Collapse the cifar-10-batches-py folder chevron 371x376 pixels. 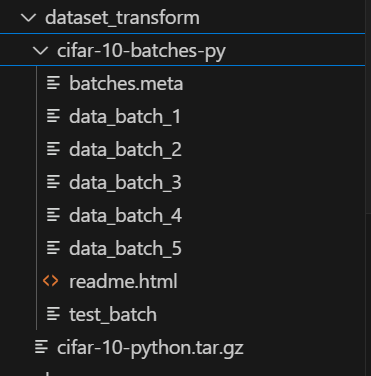[41, 51]
